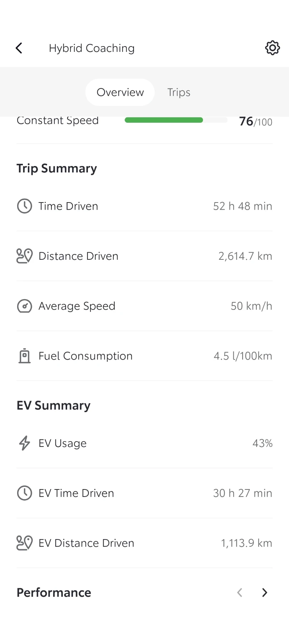
Task: Tap the Constant Speed progress bar
Action: [176, 120]
